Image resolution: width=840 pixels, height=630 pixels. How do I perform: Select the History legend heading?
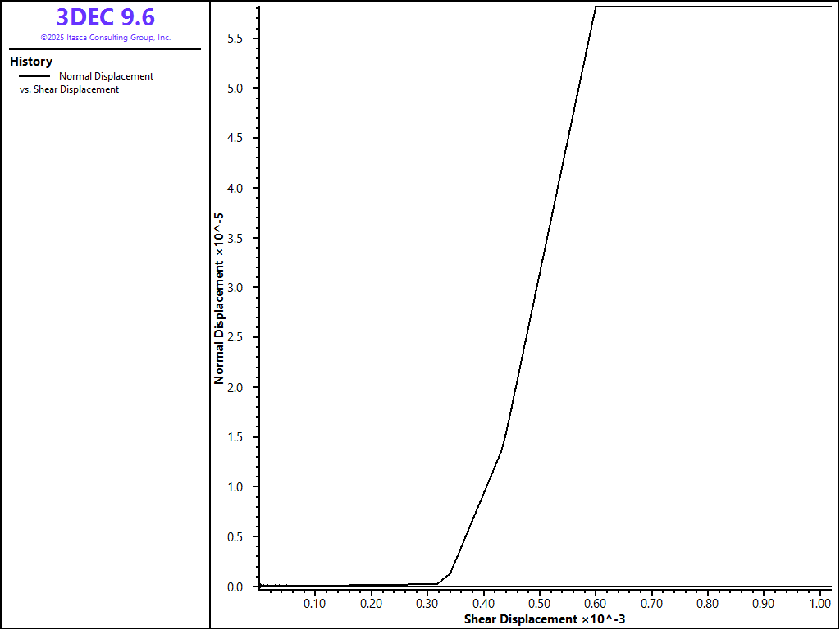point(31,62)
